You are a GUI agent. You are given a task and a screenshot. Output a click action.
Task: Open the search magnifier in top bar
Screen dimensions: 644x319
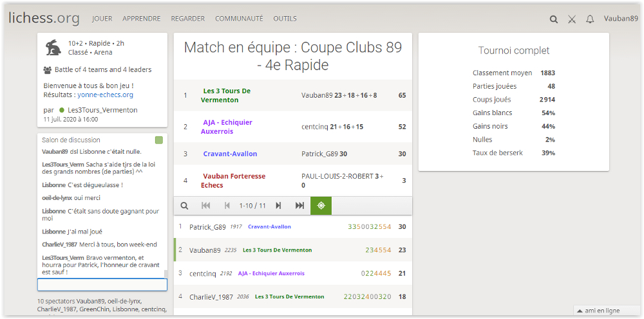coord(554,19)
